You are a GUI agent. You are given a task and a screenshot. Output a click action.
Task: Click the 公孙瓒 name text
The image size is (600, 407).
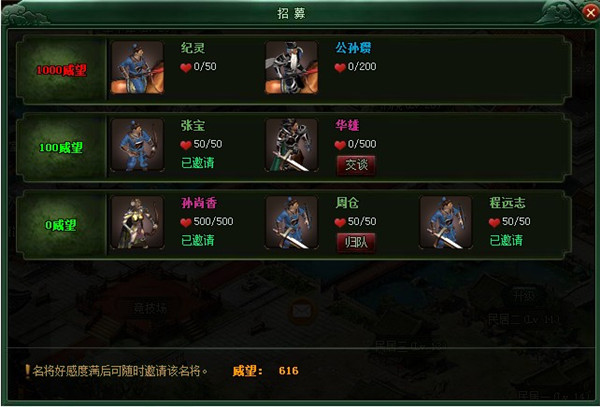tap(353, 48)
